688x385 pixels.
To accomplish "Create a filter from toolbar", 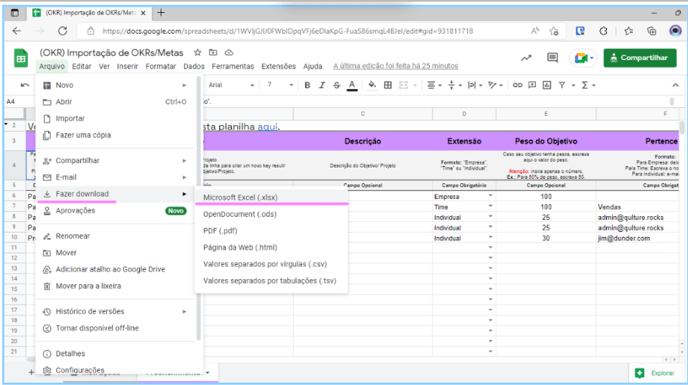I will coord(562,85).
